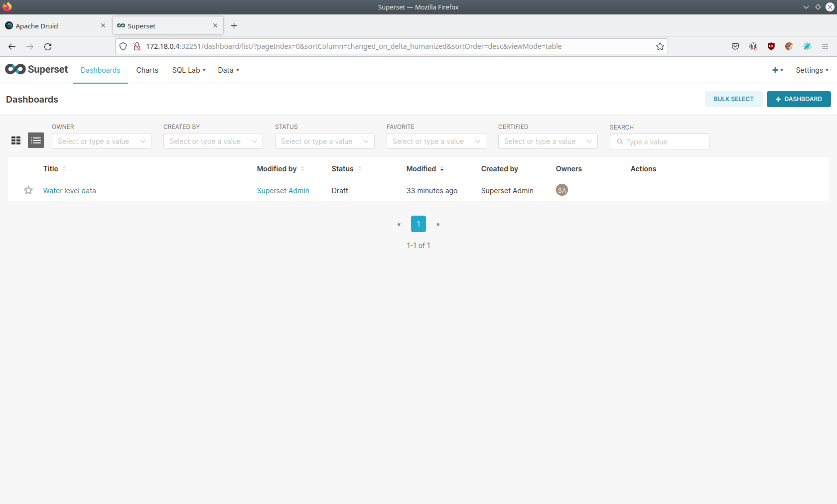
Task: Click the SA owner avatar
Action: (562, 190)
